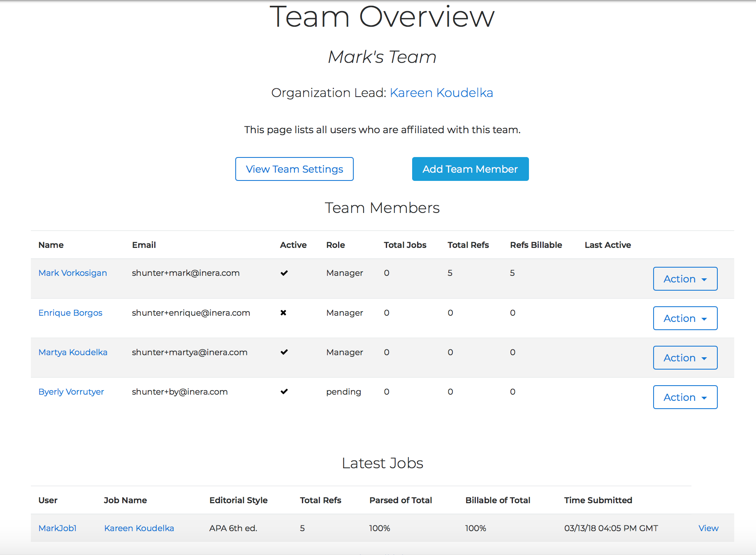The image size is (756, 555).
Task: Expand Action menu in Martya Koudelka row
Action: click(x=685, y=358)
